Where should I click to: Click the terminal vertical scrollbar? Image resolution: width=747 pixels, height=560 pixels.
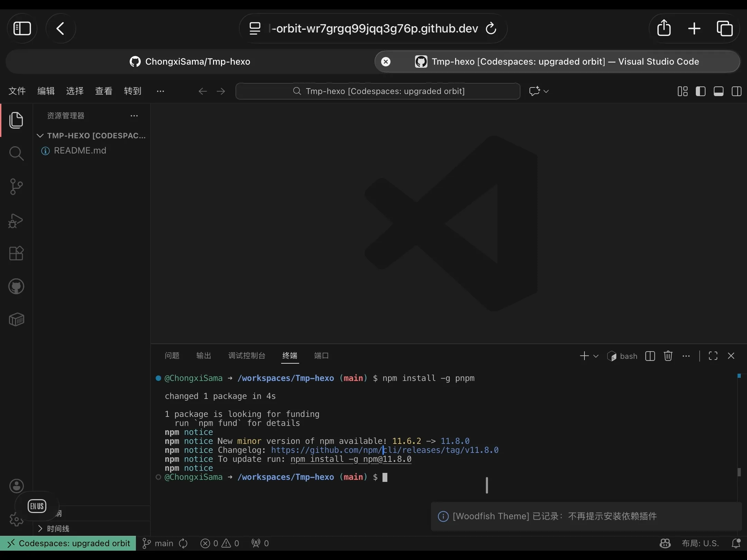(x=739, y=472)
